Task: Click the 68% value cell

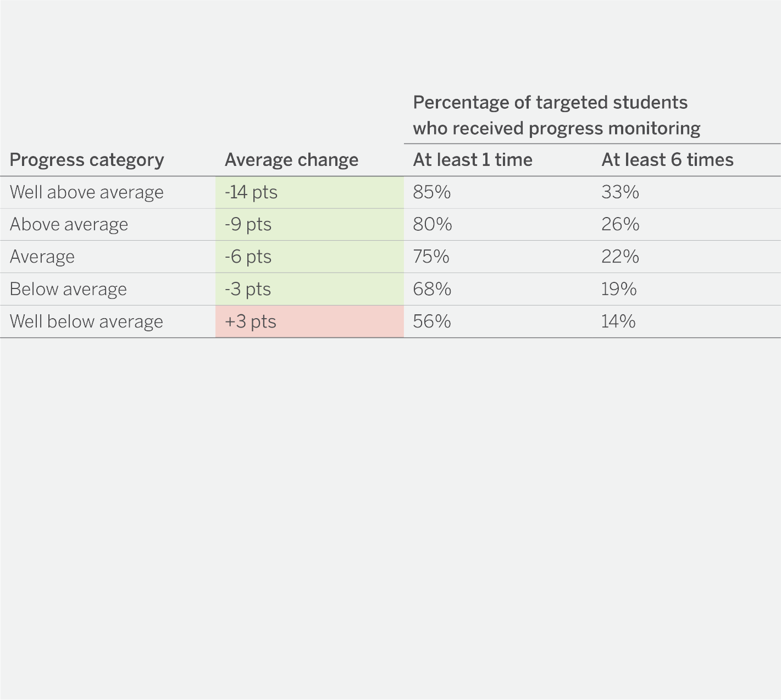Action: pyautogui.click(x=432, y=290)
